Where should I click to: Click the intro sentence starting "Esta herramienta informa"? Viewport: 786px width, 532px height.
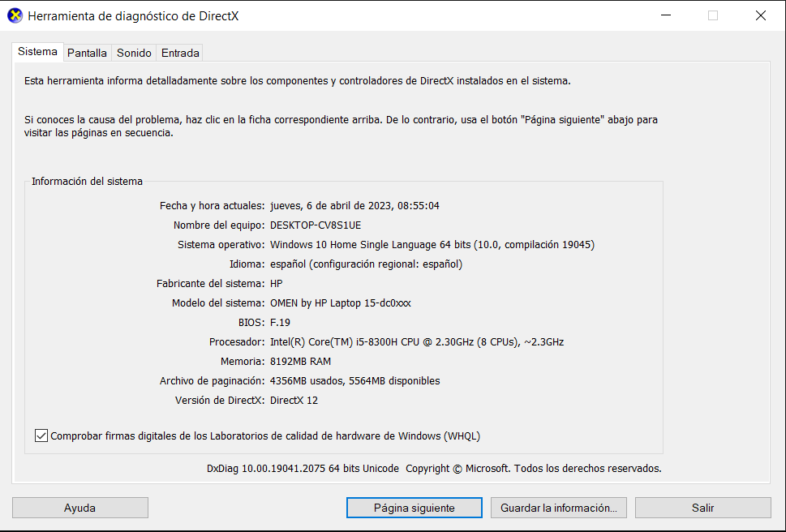[x=297, y=80]
